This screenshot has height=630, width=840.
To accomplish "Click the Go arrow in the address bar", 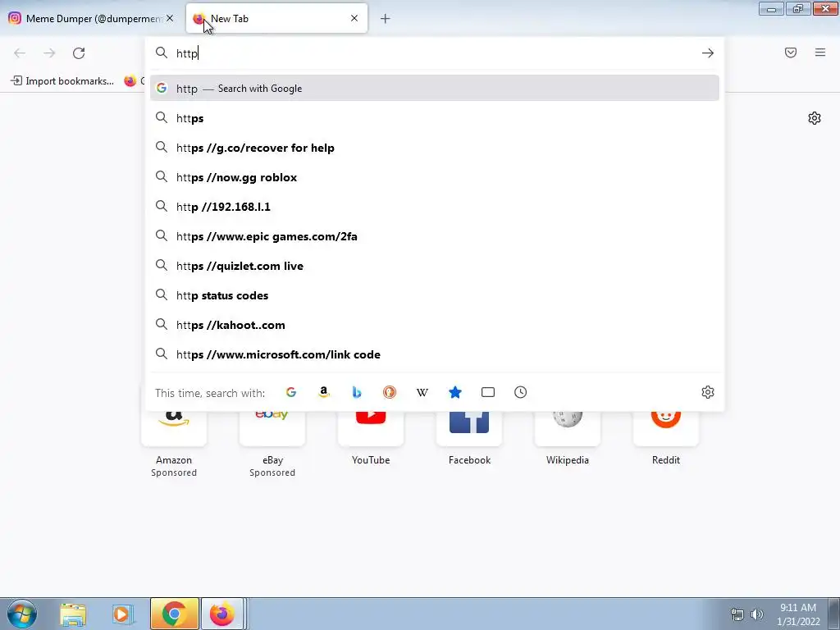I will (x=708, y=53).
